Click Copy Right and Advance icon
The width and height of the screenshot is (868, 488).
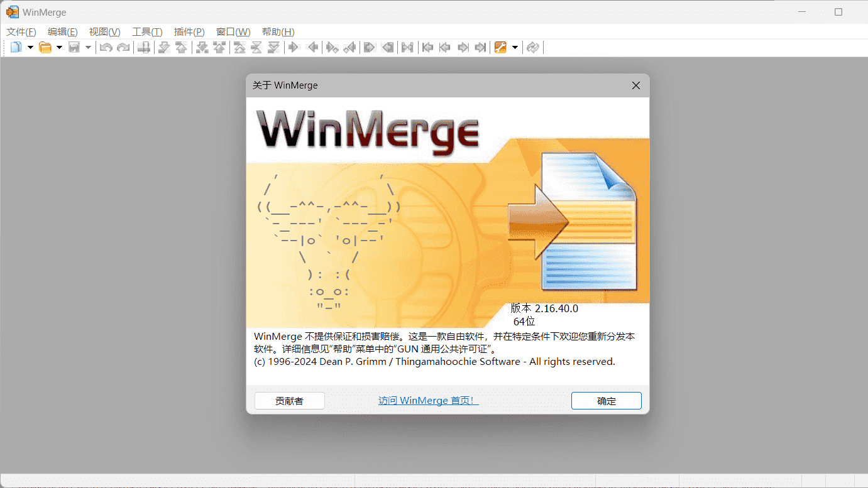point(332,47)
